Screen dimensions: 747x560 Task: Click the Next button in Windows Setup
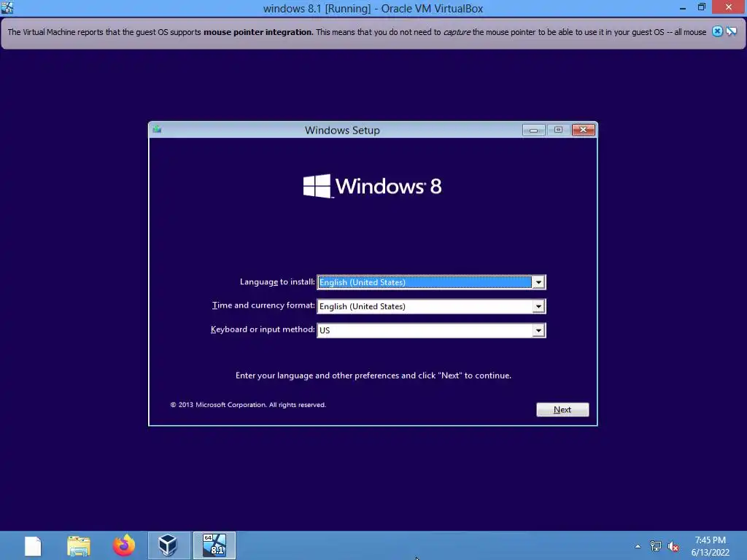562,410
